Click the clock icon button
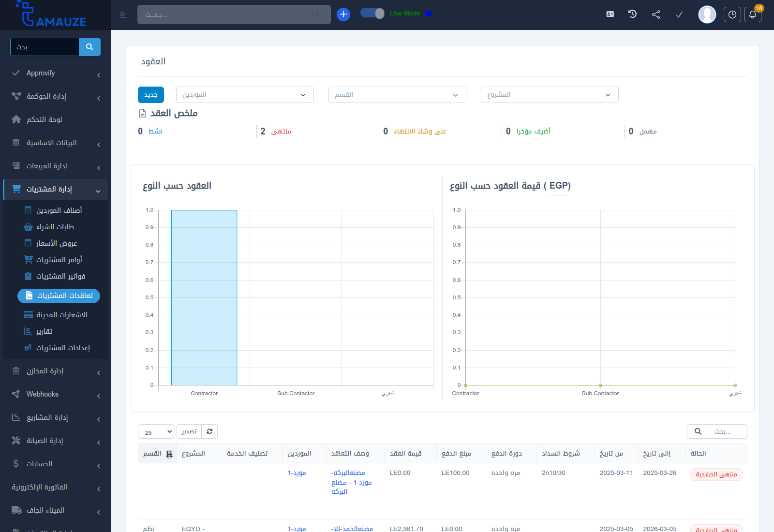The image size is (774, 532). click(x=732, y=15)
